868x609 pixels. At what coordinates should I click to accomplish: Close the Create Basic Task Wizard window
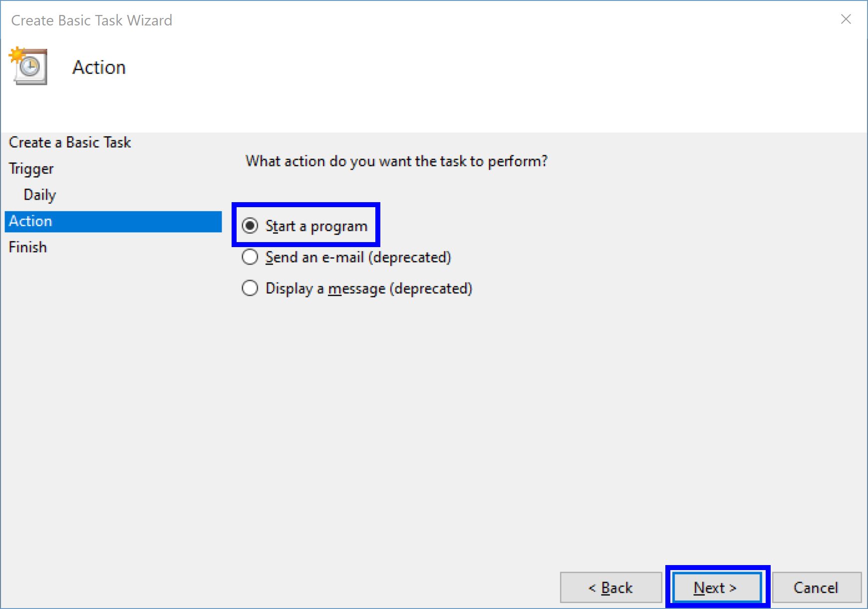pos(846,19)
